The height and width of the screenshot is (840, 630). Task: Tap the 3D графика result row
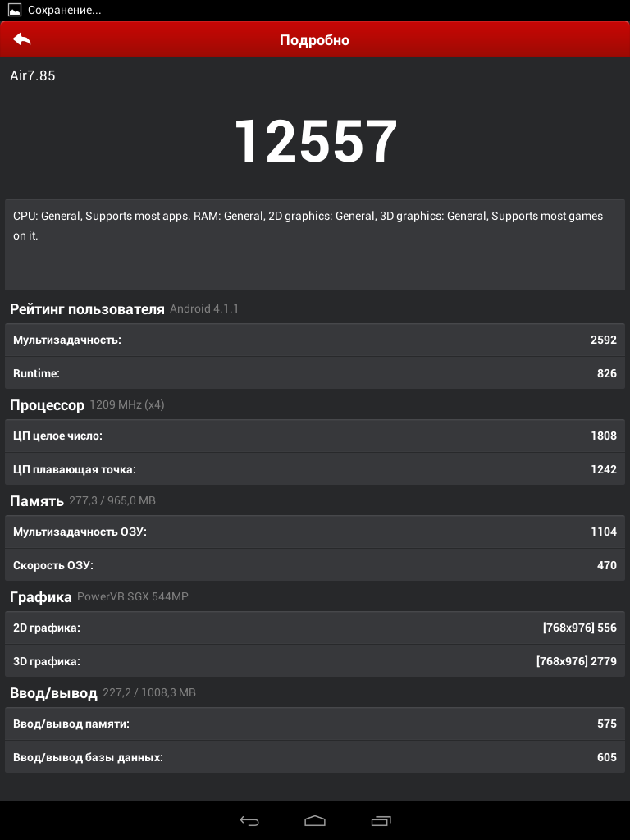point(315,660)
